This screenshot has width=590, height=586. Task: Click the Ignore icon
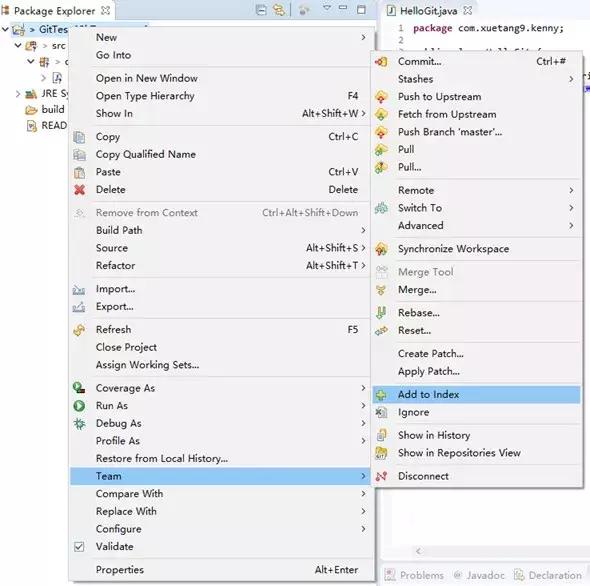pyautogui.click(x=381, y=412)
